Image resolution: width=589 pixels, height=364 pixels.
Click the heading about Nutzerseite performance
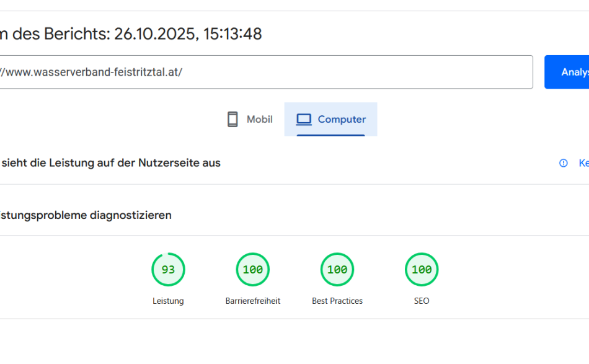click(x=110, y=162)
